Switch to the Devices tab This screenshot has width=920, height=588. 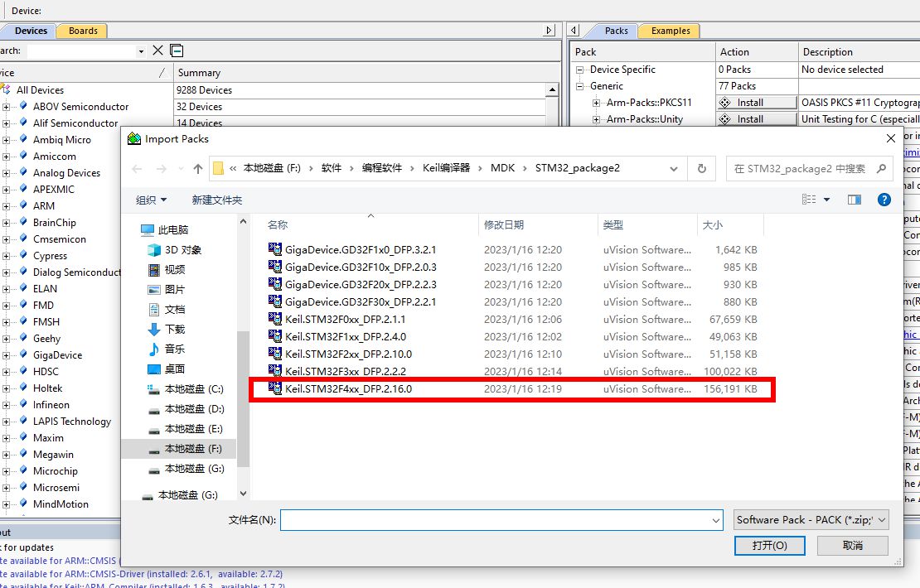(x=31, y=31)
